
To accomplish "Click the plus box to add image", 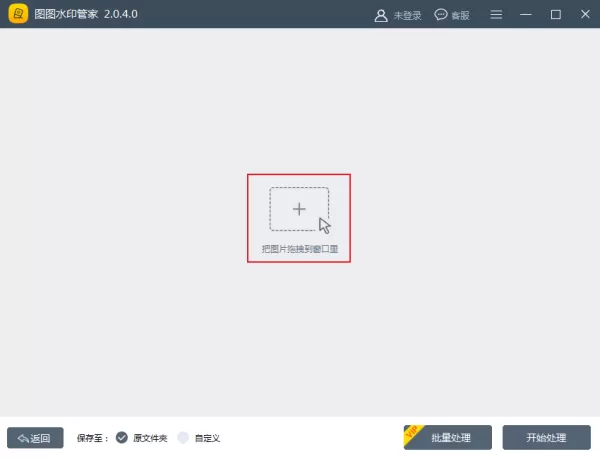I will point(299,209).
